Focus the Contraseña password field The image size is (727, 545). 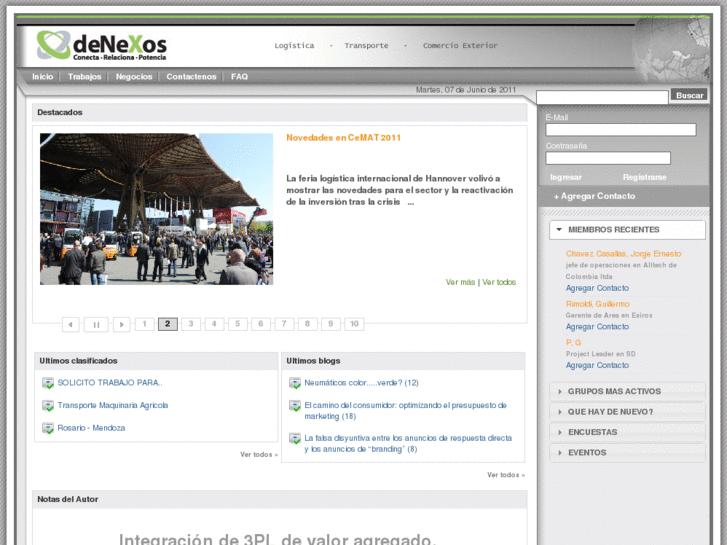(608, 158)
